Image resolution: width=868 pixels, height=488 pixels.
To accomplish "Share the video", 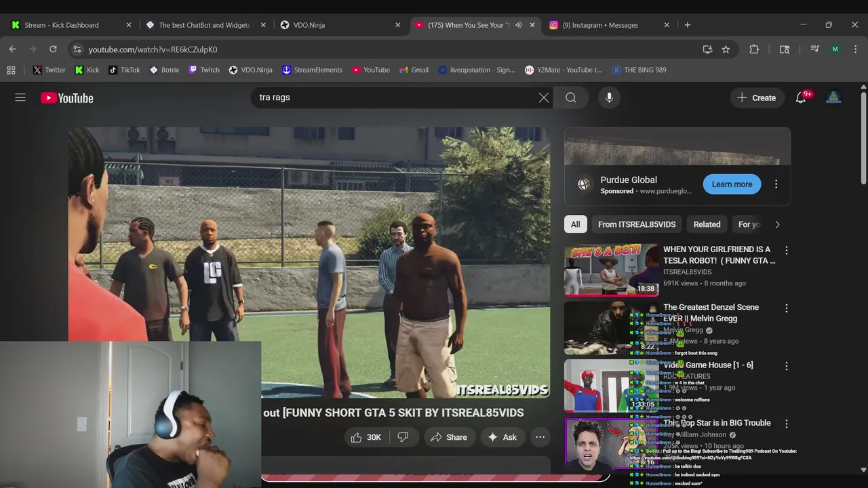I will 449,437.
